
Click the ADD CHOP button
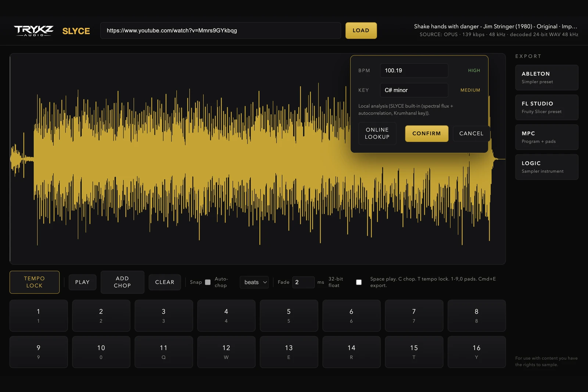(x=122, y=282)
